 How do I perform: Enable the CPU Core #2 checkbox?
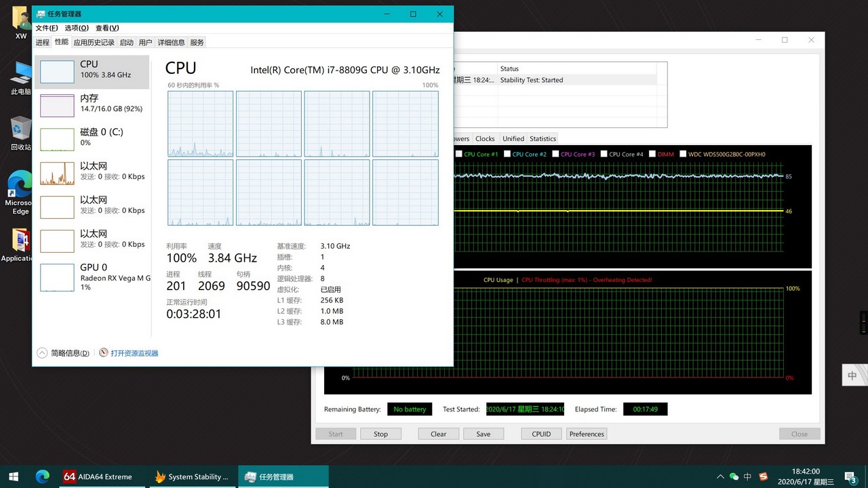point(507,155)
